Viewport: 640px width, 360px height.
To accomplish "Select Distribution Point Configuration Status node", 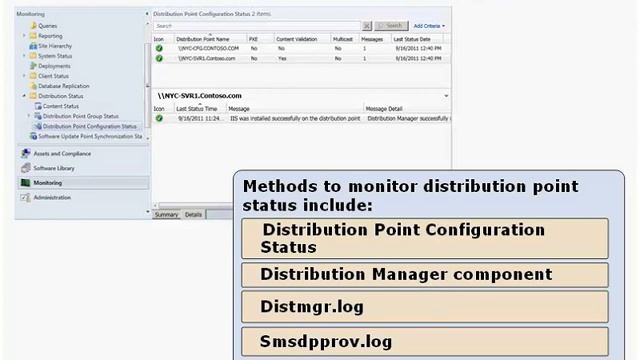I will click(x=89, y=127).
